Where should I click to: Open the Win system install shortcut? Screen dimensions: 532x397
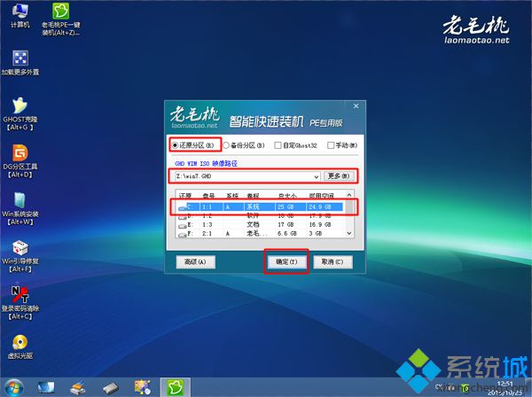tap(20, 208)
